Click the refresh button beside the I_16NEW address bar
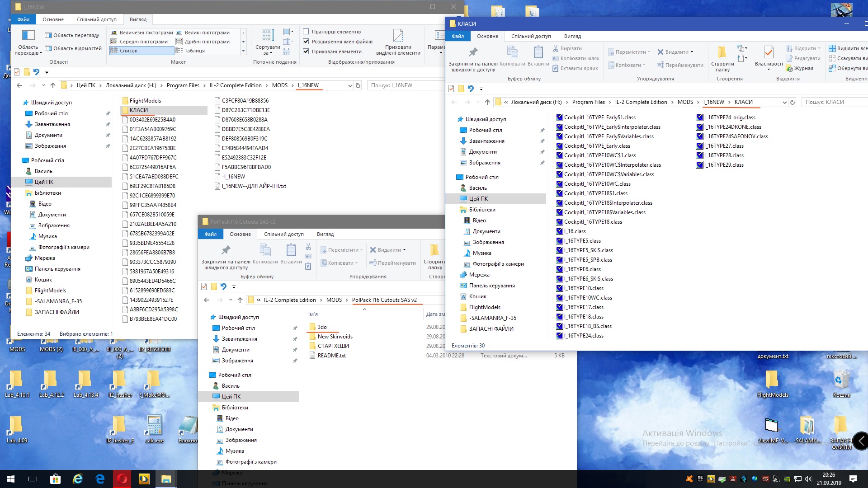This screenshot has width=868, height=488. (x=358, y=85)
